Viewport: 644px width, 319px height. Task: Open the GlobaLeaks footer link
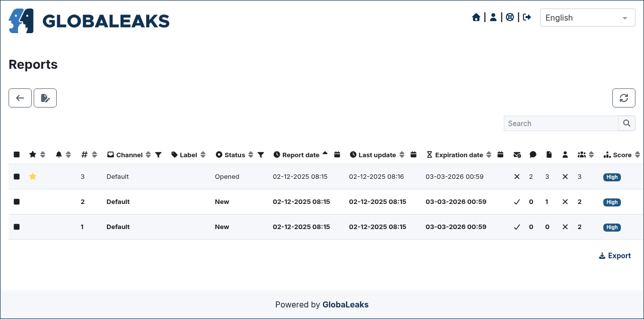tap(346, 304)
